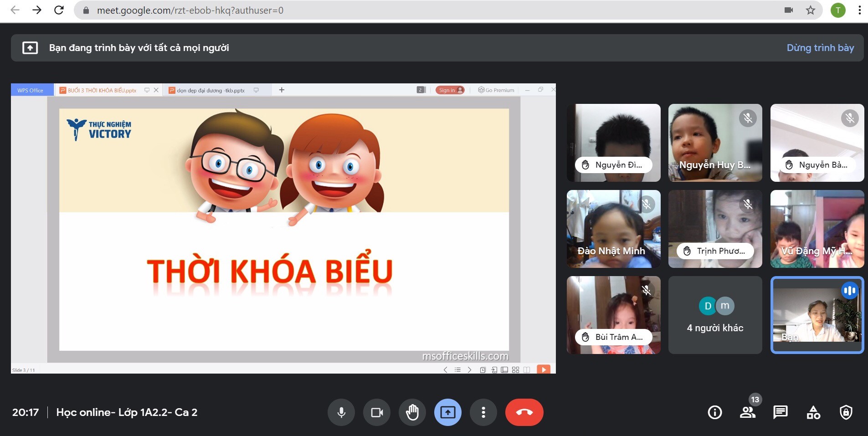Select the Đào Nhật Minh video tile

tap(613, 229)
